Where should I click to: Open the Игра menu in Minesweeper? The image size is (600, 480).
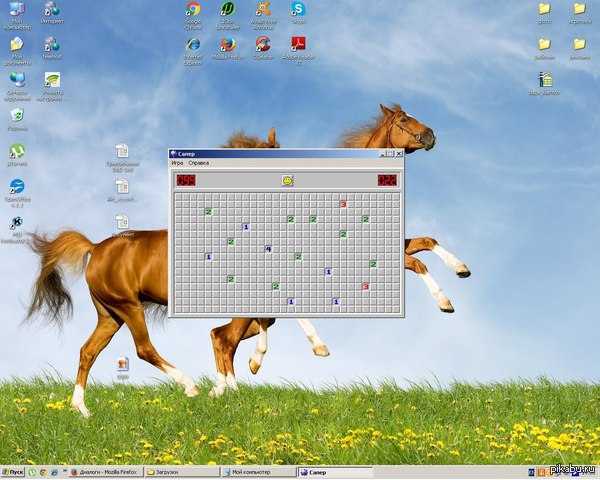(x=177, y=162)
